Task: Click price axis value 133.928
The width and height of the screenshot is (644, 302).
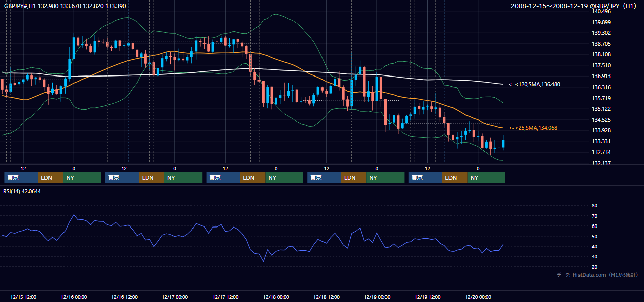Action: [x=602, y=130]
